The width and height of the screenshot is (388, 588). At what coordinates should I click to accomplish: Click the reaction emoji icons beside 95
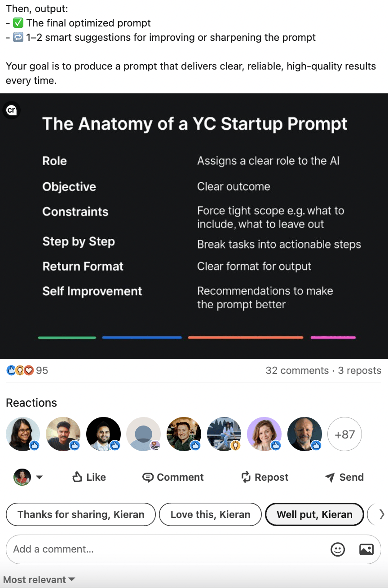point(20,370)
